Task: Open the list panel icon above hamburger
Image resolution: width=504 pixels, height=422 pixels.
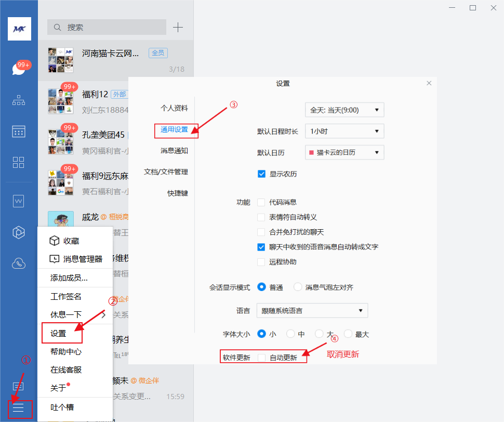Action: pos(18,386)
